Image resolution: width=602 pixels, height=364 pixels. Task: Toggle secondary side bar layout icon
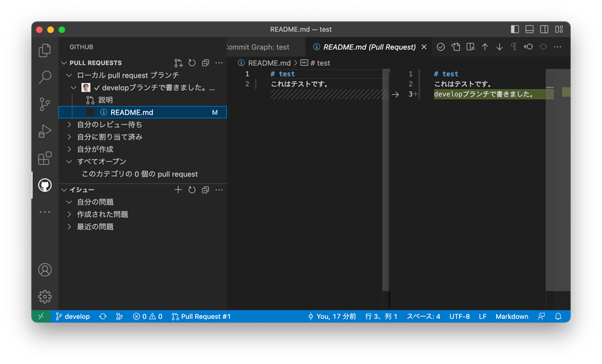544,29
